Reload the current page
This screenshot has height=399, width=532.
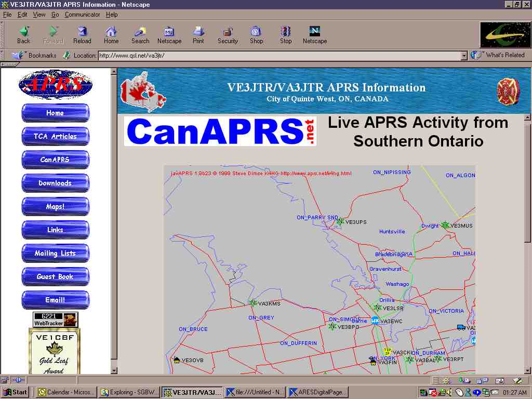tap(82, 34)
